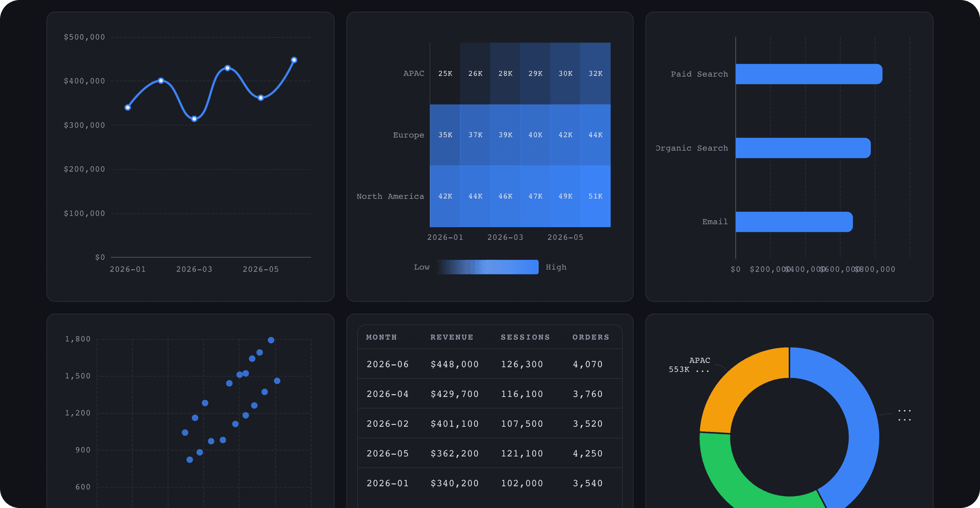980x508 pixels.
Task: Select the lowest revenue point near 2026-02
Action: point(194,118)
